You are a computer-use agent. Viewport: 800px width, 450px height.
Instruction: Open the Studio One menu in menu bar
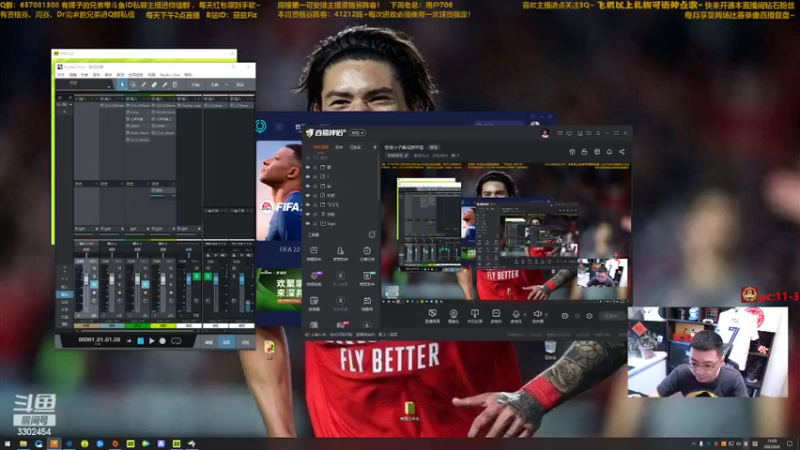tap(170, 74)
